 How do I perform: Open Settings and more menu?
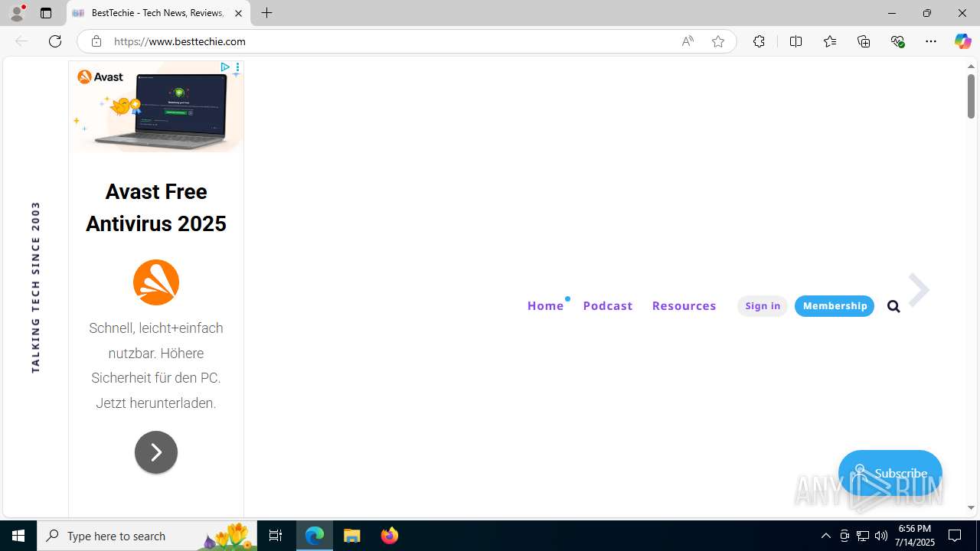pyautogui.click(x=931, y=41)
